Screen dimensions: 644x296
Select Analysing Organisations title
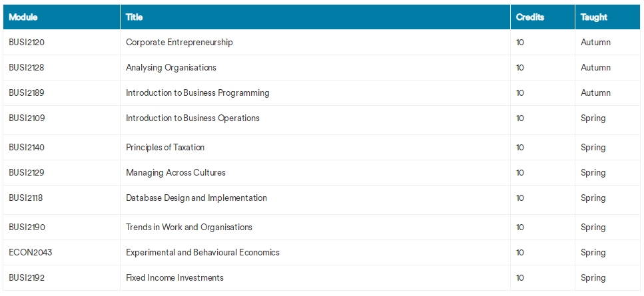tap(171, 68)
